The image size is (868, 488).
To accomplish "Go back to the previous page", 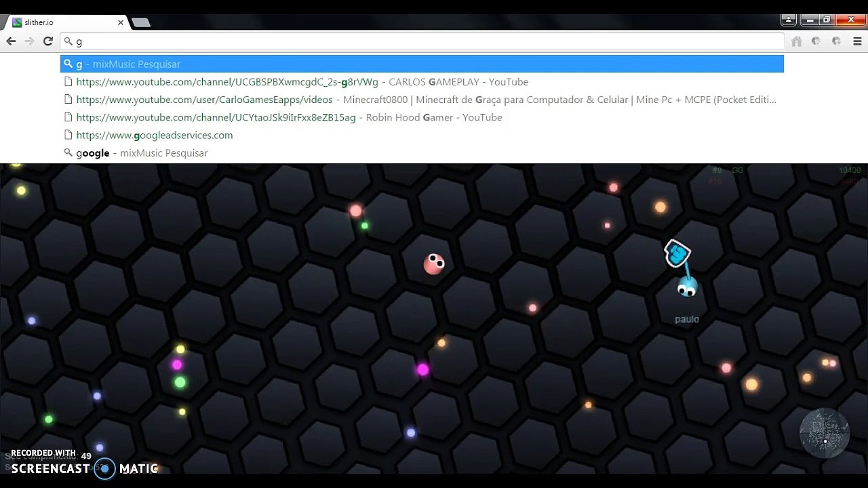I will [x=11, y=41].
